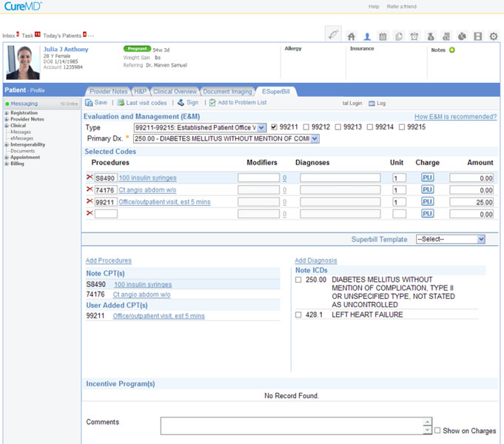The width and height of the screenshot is (504, 444).
Task: Check the 99215 checkbox
Action: [402, 127]
